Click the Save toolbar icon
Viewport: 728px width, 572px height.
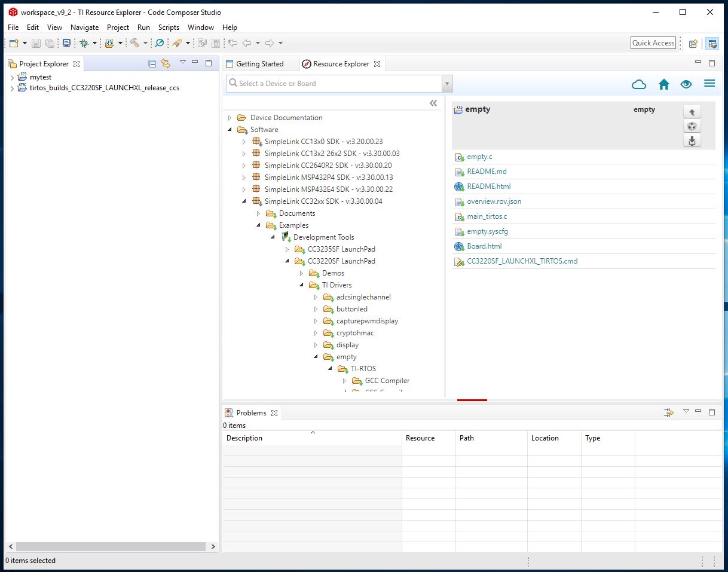(36, 43)
